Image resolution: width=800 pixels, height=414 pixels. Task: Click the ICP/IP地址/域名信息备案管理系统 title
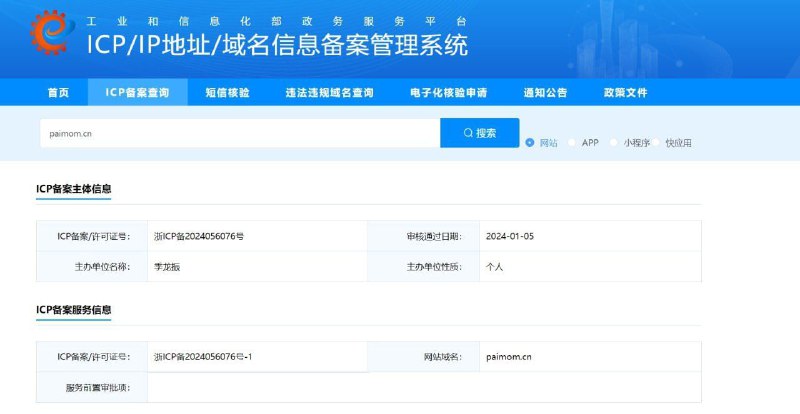[x=277, y=45]
